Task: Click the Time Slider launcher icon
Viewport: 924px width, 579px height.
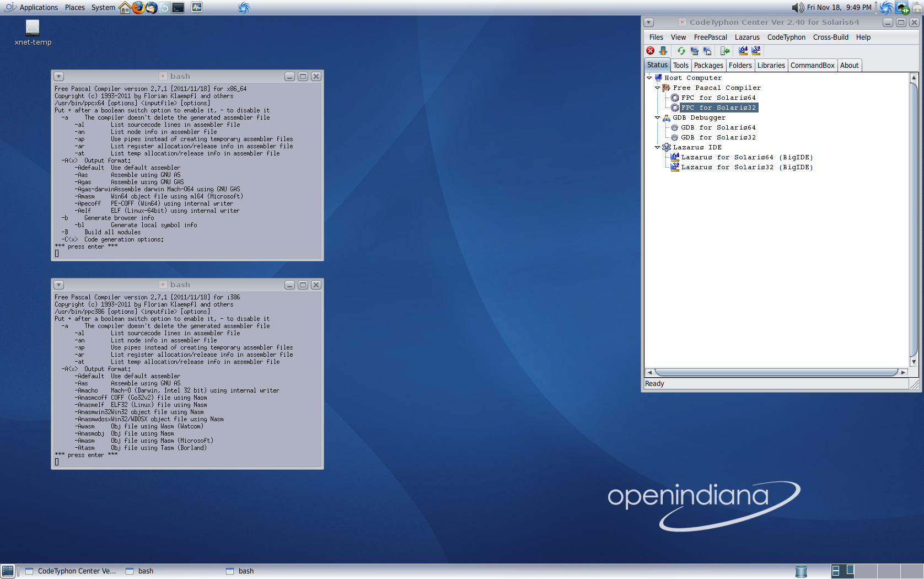Action: coord(164,7)
